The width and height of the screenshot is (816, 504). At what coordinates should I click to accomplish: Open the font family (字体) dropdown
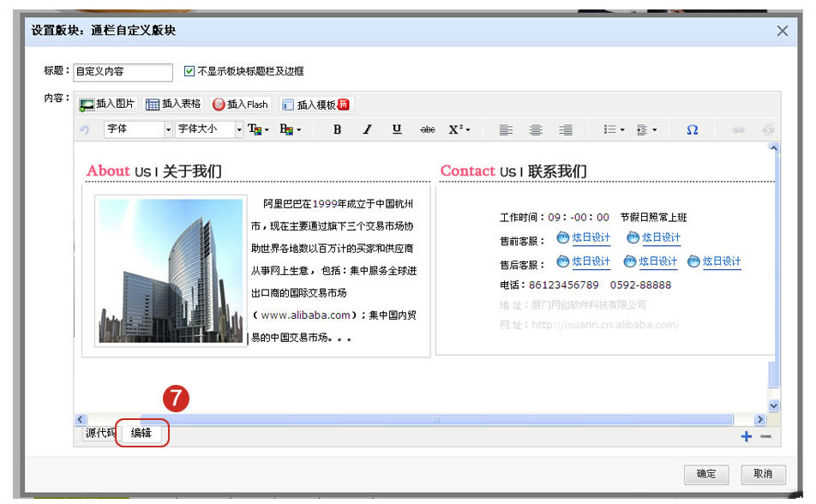pyautogui.click(x=138, y=129)
